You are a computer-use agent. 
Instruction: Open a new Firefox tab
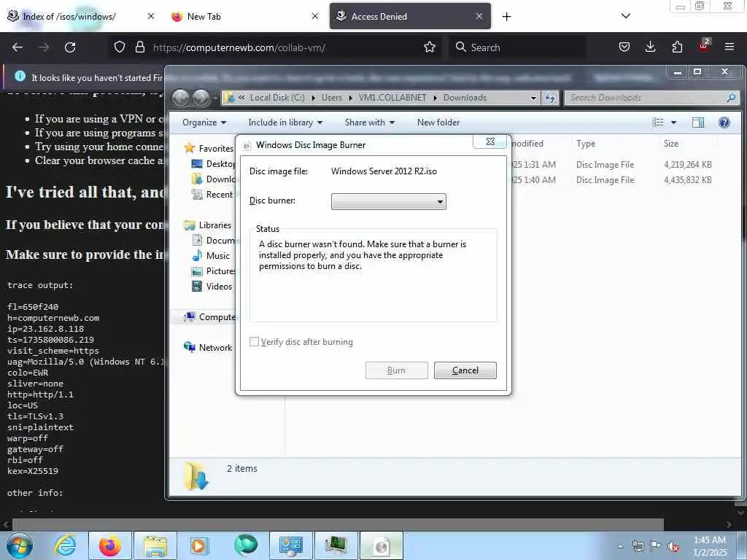tap(506, 17)
